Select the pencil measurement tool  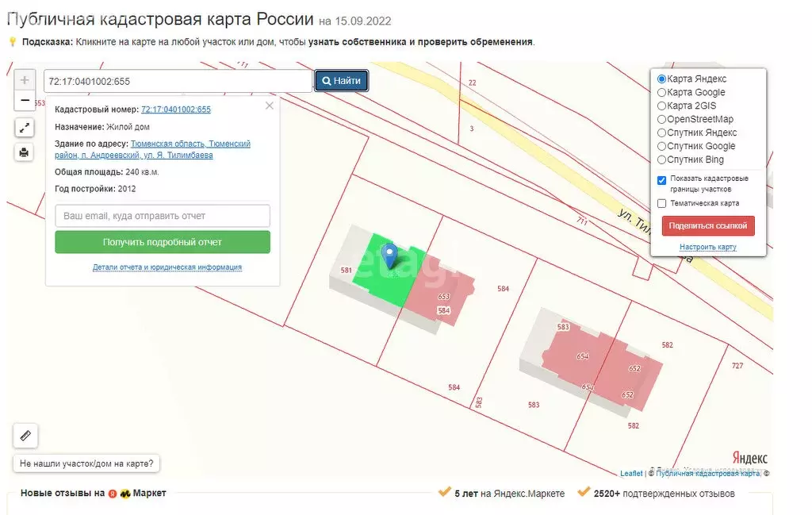(25, 435)
